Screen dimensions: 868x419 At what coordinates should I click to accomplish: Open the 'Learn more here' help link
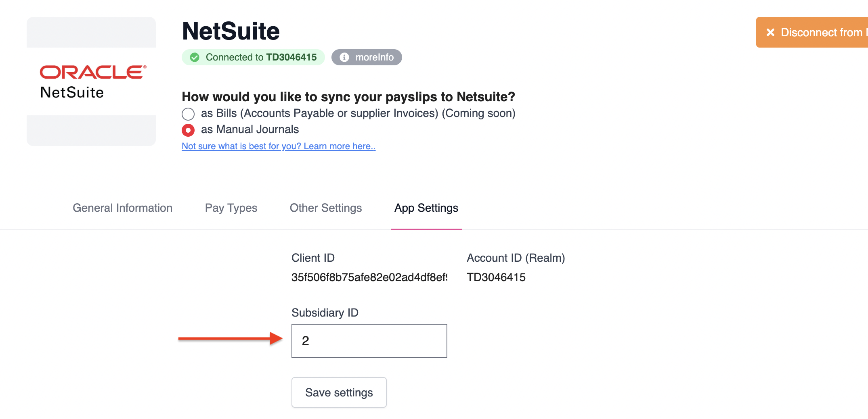point(279,146)
